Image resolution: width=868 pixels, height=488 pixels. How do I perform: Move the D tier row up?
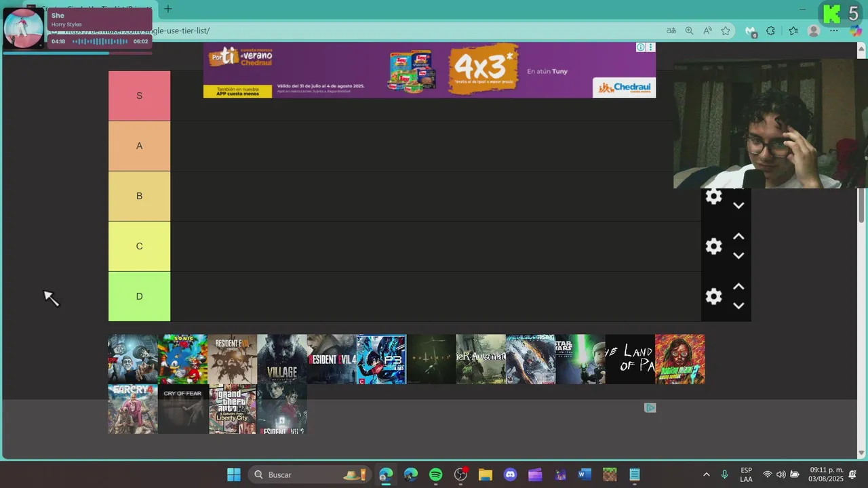[x=738, y=287]
